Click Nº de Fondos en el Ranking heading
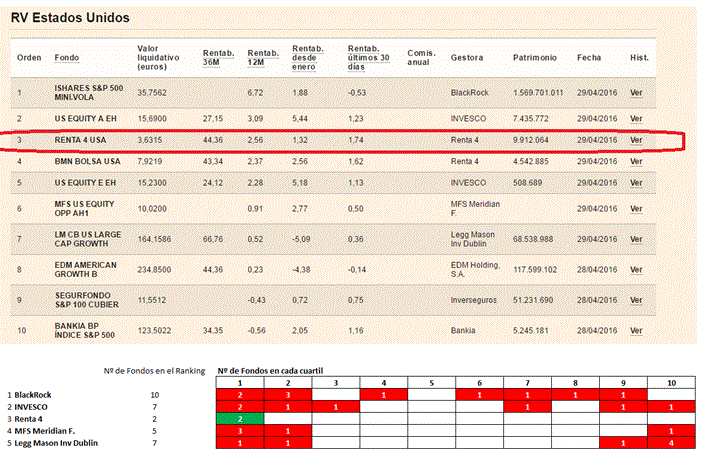Image resolution: width=701 pixels, height=455 pixels. coord(154,371)
